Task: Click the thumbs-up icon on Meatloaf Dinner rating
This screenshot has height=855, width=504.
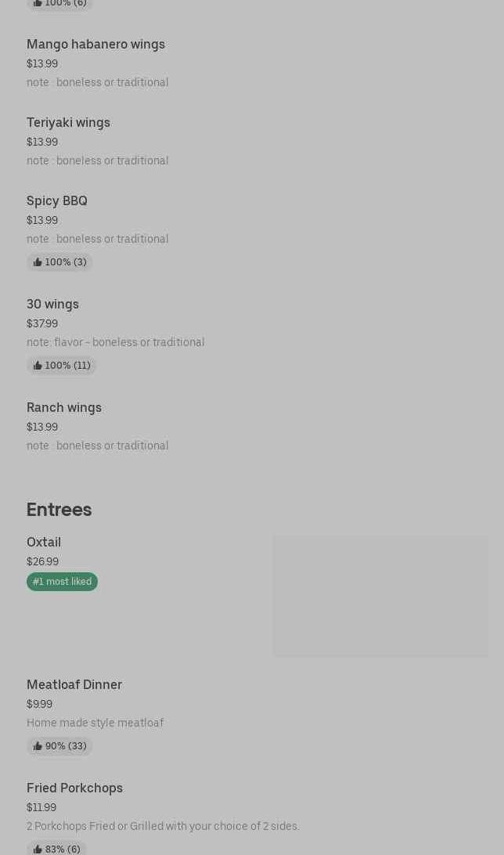Action: pos(38,746)
